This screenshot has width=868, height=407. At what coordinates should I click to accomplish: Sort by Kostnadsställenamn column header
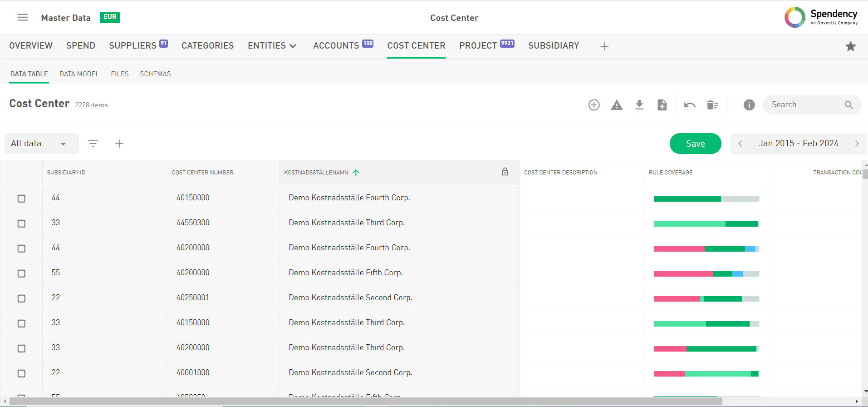317,173
